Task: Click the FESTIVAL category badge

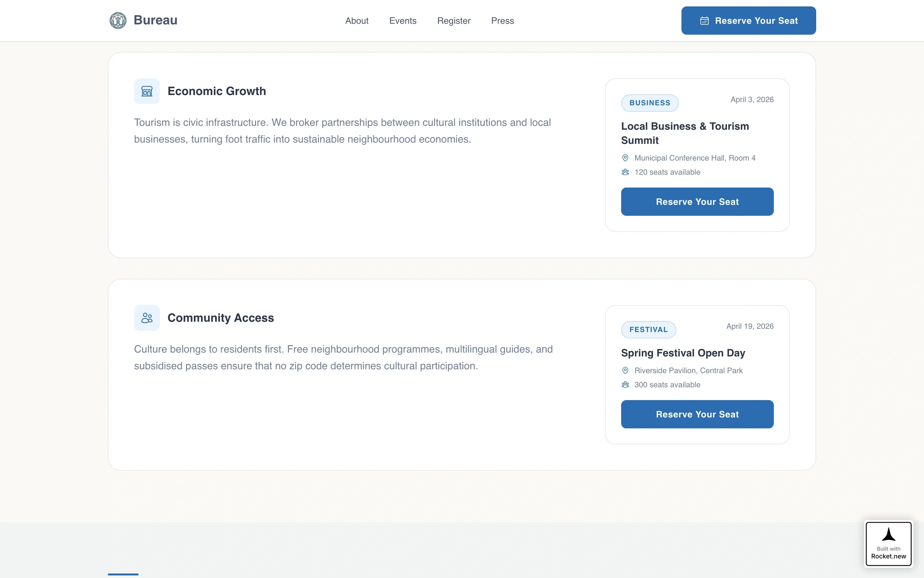Action: coord(648,329)
